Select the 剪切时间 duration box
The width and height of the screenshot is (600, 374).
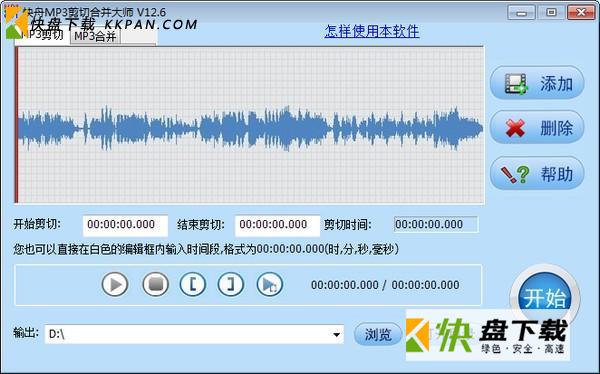click(x=436, y=224)
